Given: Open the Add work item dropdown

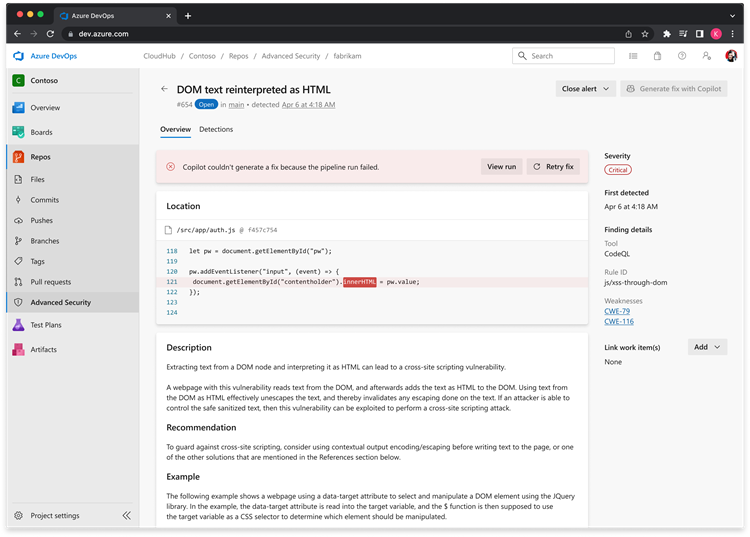Looking at the screenshot, I should pyautogui.click(x=707, y=347).
